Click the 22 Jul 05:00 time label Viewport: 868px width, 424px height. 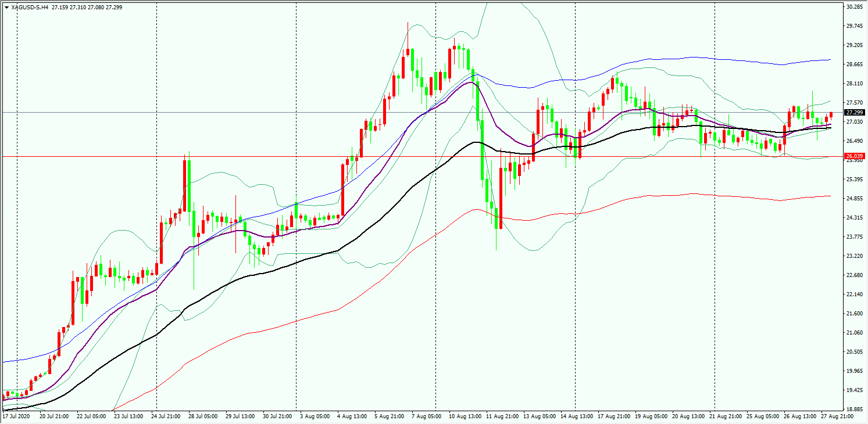coord(92,416)
